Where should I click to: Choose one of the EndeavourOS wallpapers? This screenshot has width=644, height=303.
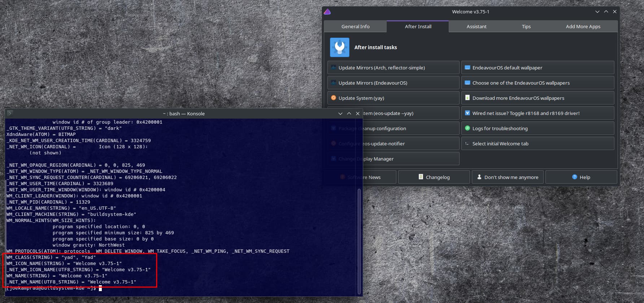pyautogui.click(x=538, y=83)
